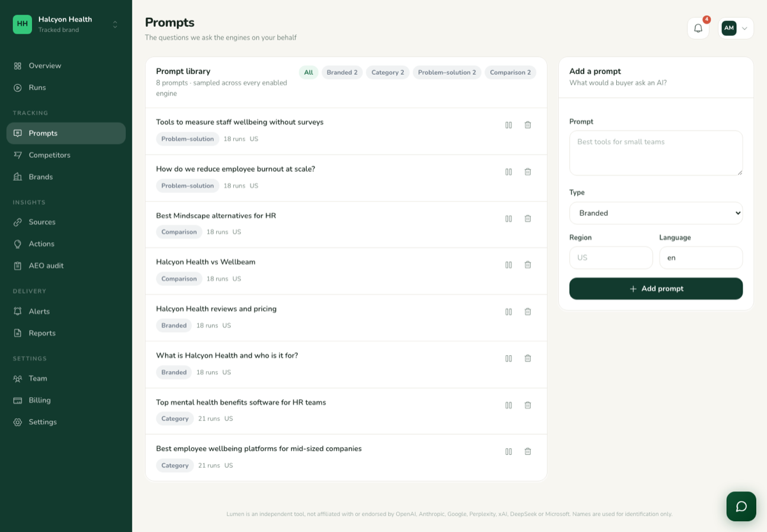Pause the 'Tools to measure staff wellbeing' prompt

coord(509,125)
